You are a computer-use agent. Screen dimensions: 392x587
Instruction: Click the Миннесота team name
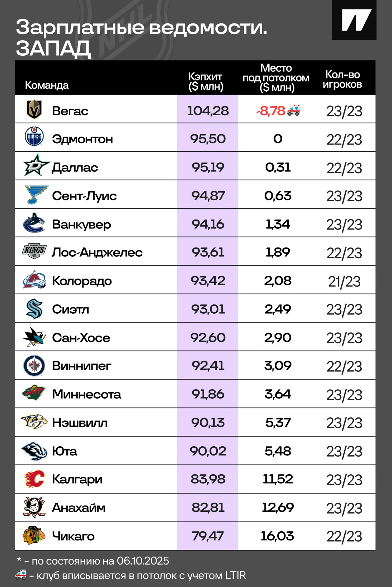coord(86,394)
